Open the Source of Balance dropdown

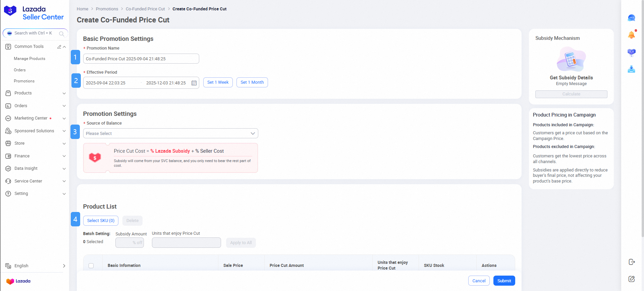tap(170, 133)
